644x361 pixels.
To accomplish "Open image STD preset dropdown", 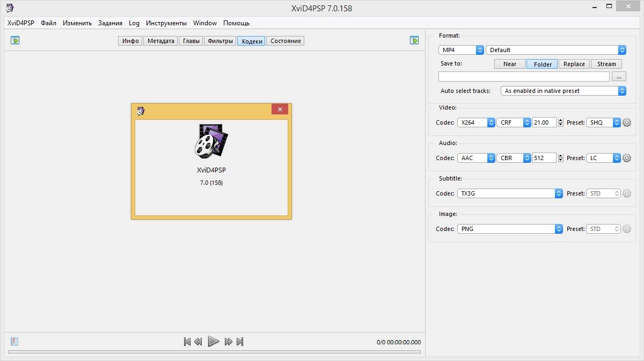I will [x=603, y=229].
